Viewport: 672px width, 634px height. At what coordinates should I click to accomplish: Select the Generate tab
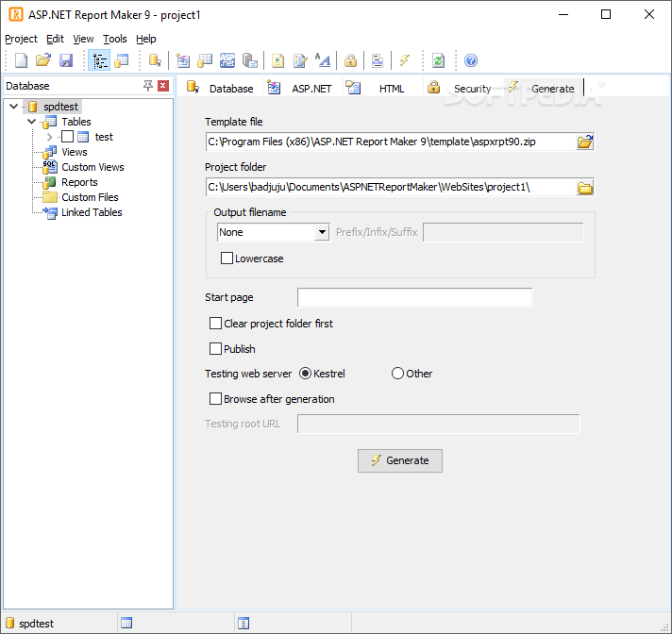point(542,88)
